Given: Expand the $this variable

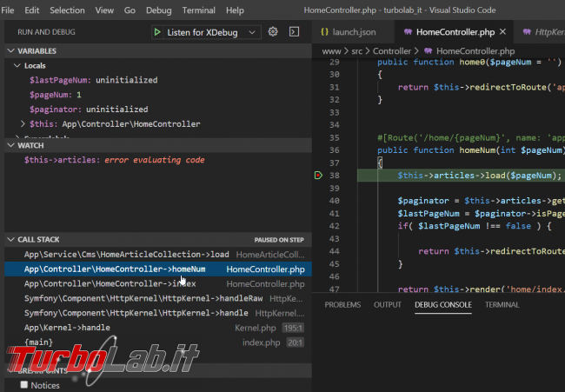Looking at the screenshot, I should 23,124.
